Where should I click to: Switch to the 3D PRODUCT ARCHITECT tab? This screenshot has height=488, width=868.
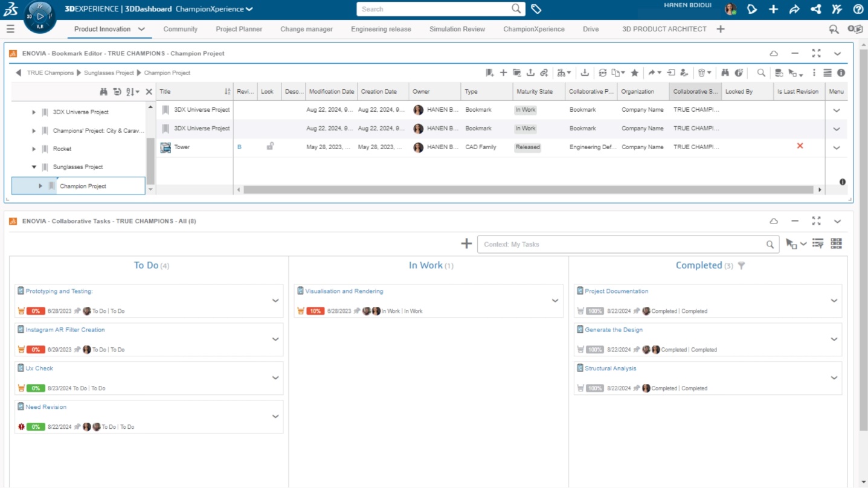click(664, 29)
